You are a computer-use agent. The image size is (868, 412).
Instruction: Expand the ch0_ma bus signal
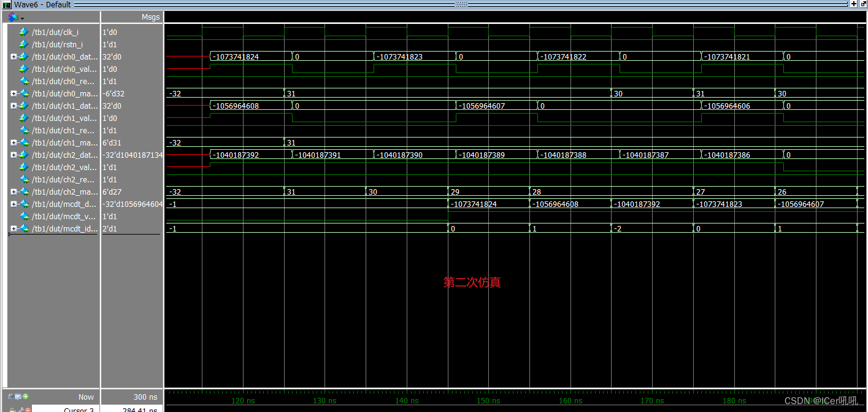coord(13,93)
